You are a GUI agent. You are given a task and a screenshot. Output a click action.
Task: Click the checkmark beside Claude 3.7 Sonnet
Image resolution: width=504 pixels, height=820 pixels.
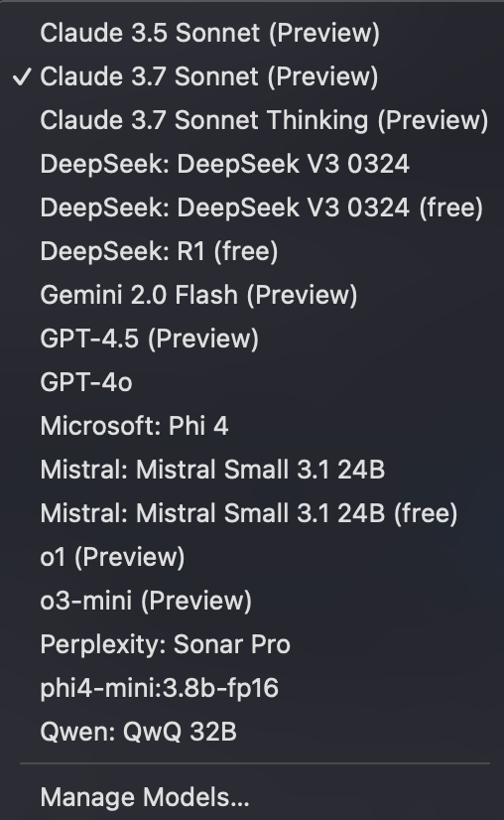click(22, 76)
